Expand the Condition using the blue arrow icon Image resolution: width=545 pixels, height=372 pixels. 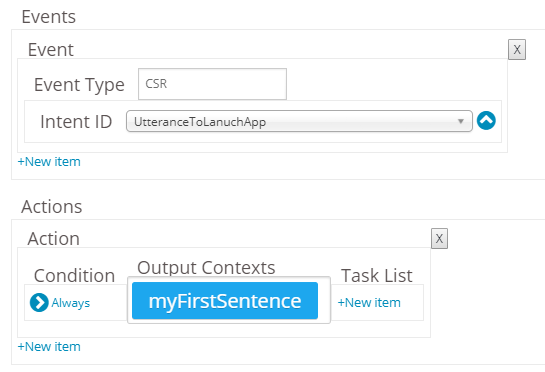pyautogui.click(x=39, y=302)
